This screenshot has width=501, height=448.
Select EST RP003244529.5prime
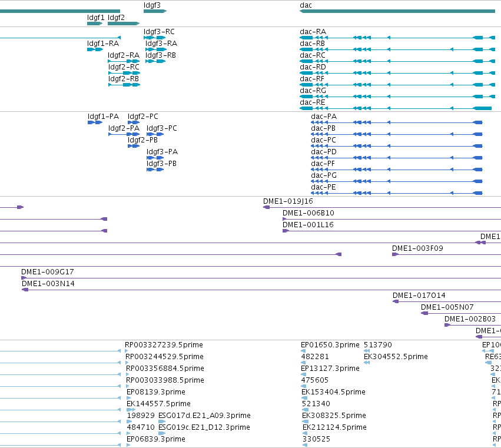pos(127,363)
